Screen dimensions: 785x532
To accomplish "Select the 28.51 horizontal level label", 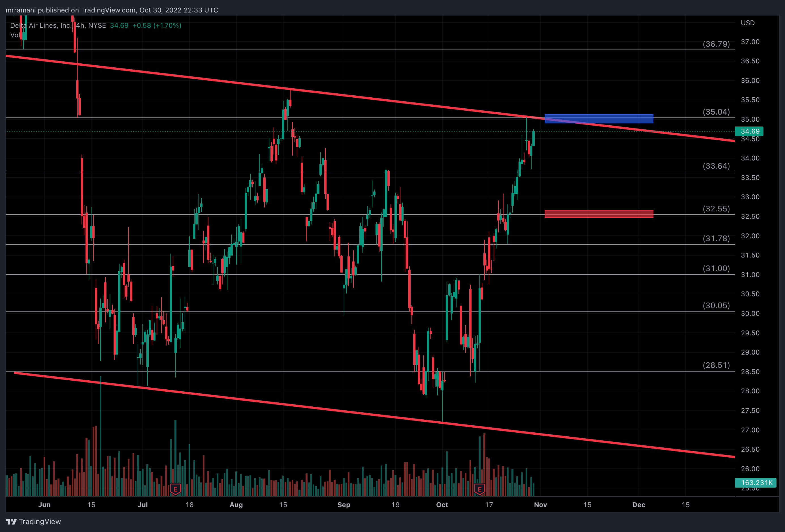I will pos(716,365).
